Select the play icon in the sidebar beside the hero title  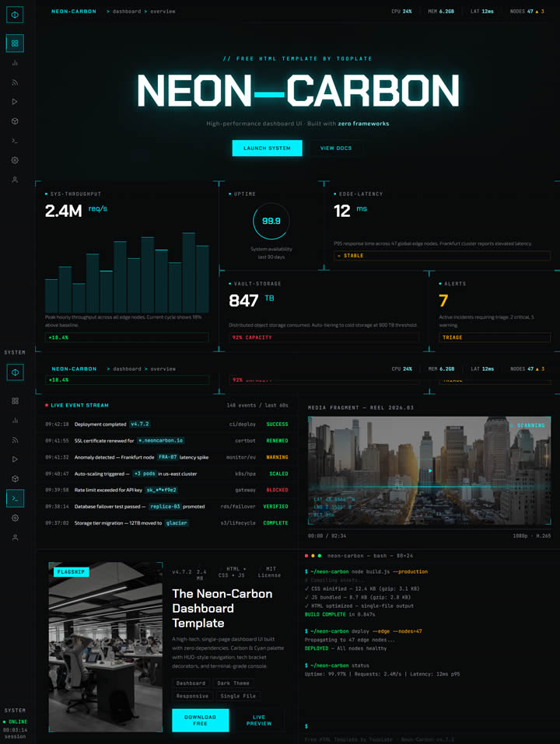pos(15,102)
